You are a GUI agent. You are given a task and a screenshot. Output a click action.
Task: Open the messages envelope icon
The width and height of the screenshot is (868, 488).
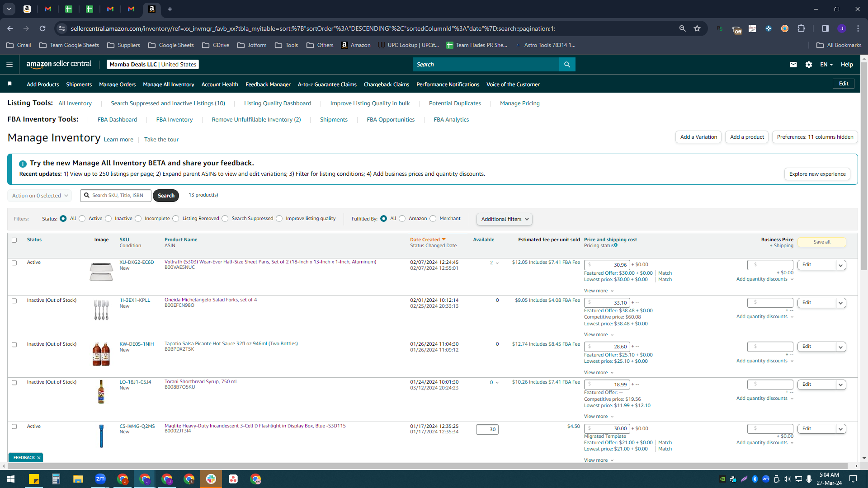[x=793, y=65]
